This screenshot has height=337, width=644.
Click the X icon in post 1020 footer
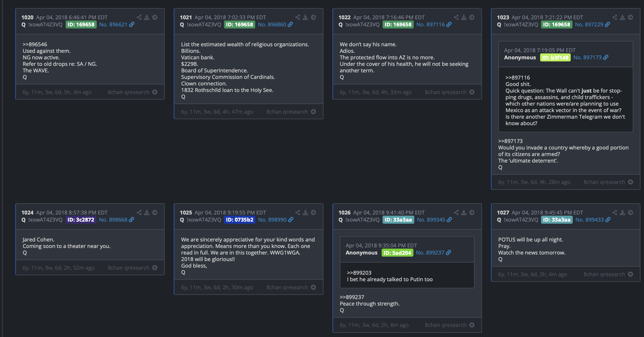(x=155, y=92)
